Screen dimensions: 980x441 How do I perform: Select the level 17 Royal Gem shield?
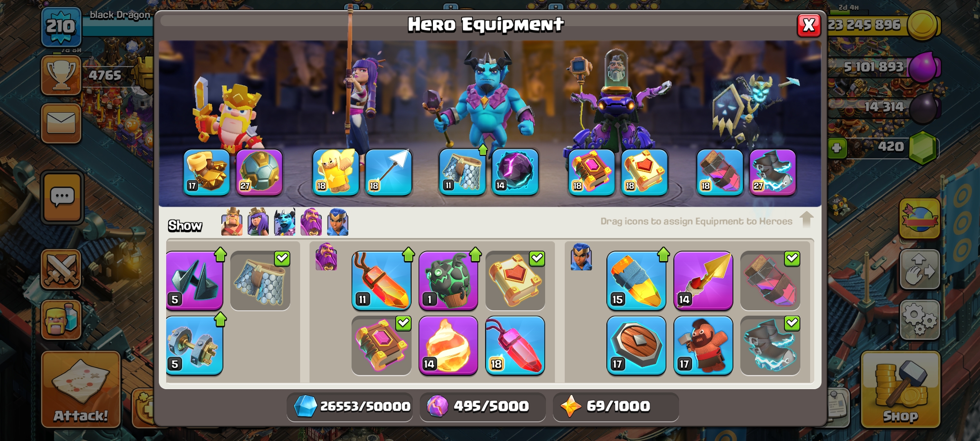coord(636,345)
